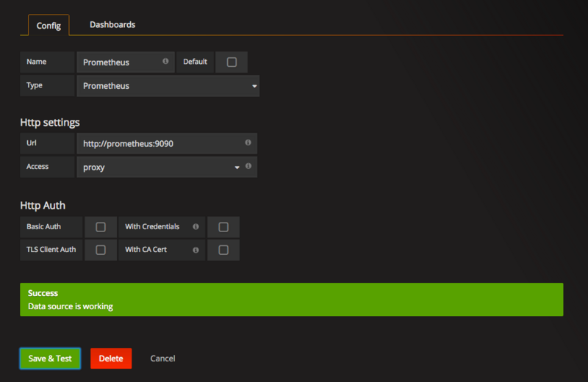The width and height of the screenshot is (588, 382).
Task: Click the Name label
Action: [36, 62]
